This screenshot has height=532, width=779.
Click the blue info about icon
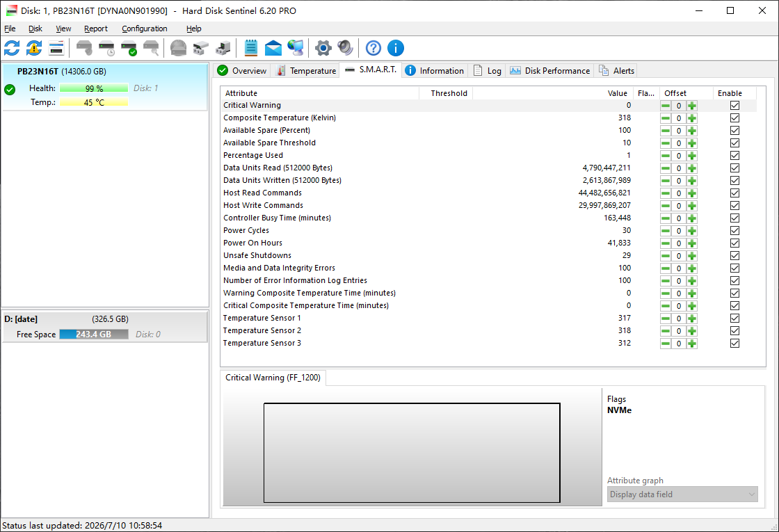(x=396, y=48)
